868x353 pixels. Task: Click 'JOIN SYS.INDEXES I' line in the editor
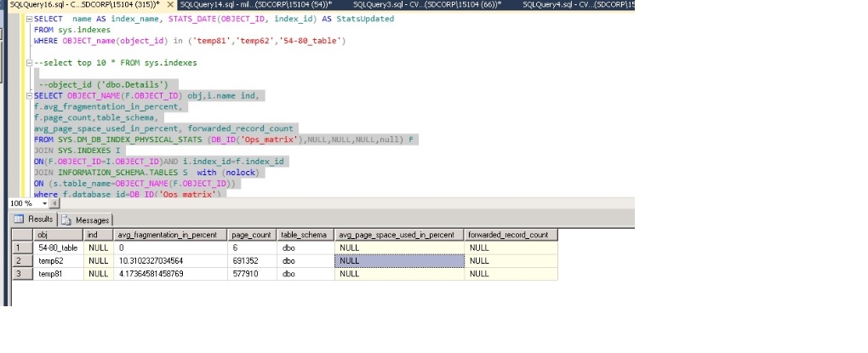tap(79, 151)
